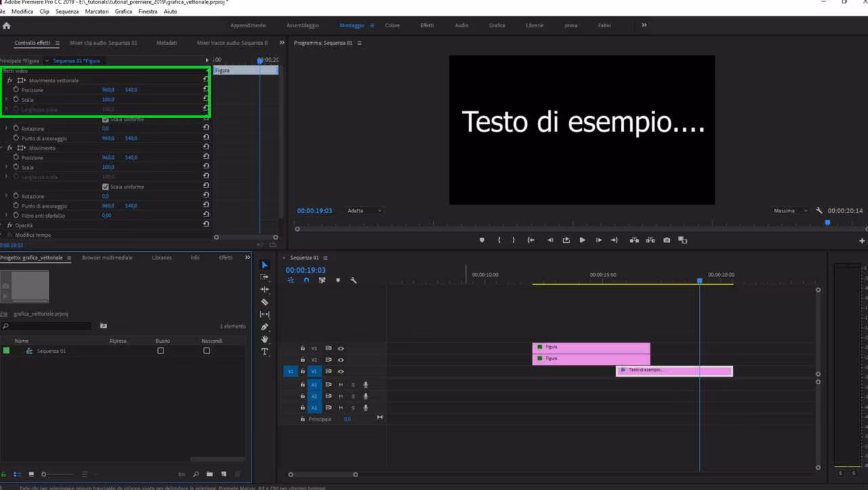The image size is (868, 490).
Task: Select the Type tool
Action: [265, 352]
